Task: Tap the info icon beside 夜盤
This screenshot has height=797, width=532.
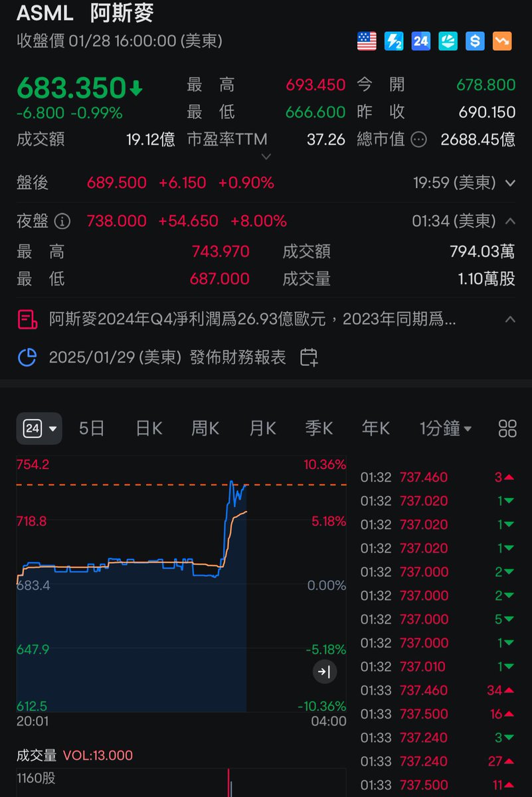Action: pos(62,221)
